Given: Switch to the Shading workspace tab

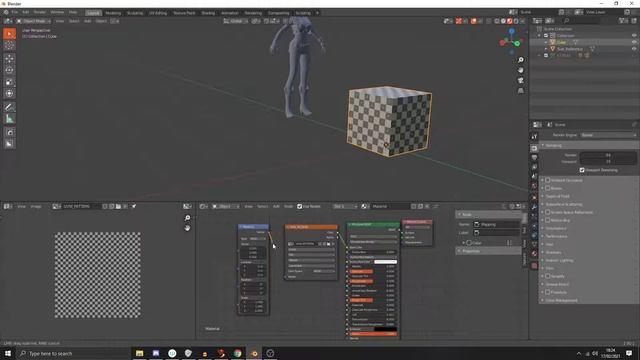Looking at the screenshot, I should [208, 13].
